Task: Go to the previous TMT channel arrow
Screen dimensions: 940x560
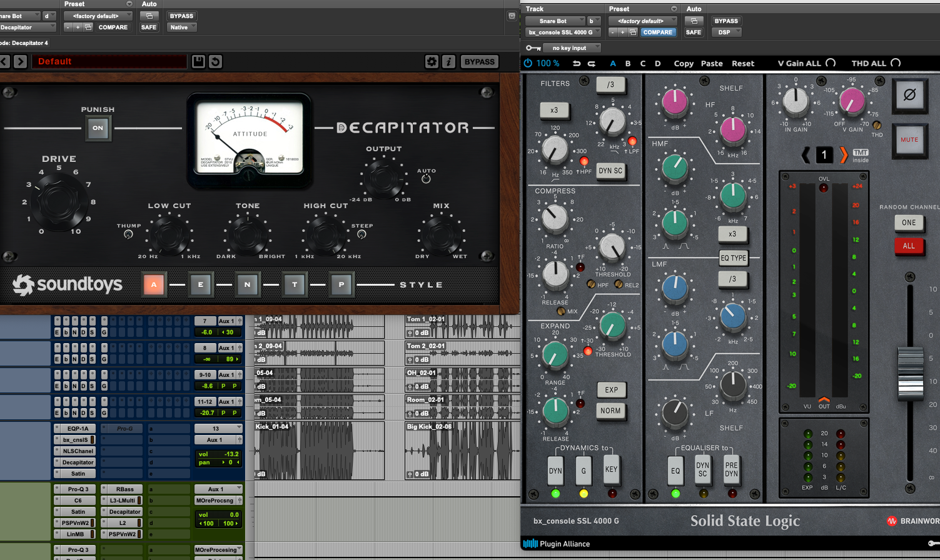Action: [806, 154]
